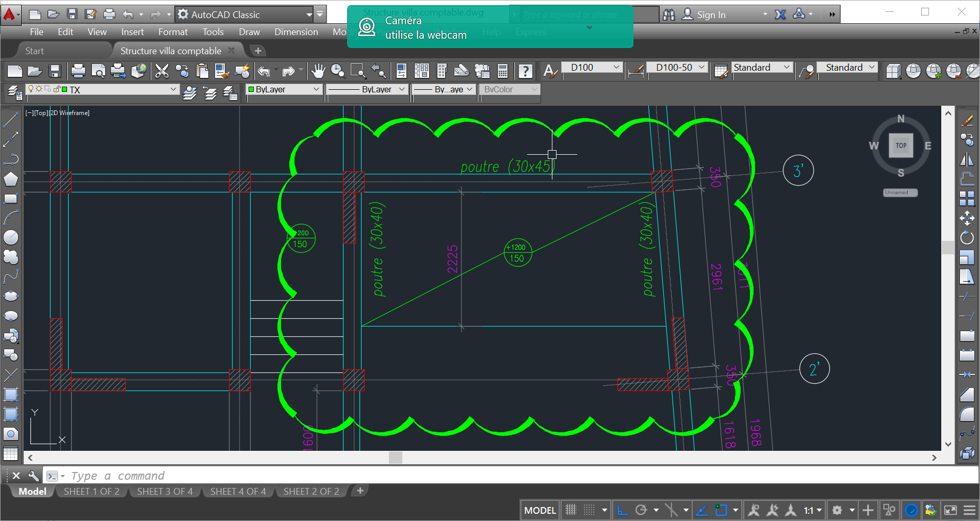Click the Save floppy disk icon in Standard toolbar
The height and width of the screenshot is (521, 980).
tap(55, 71)
